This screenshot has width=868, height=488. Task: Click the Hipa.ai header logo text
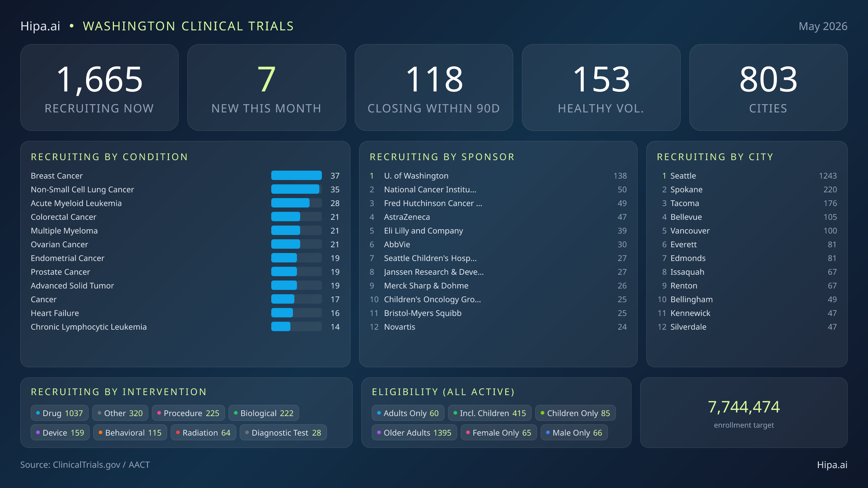point(40,26)
